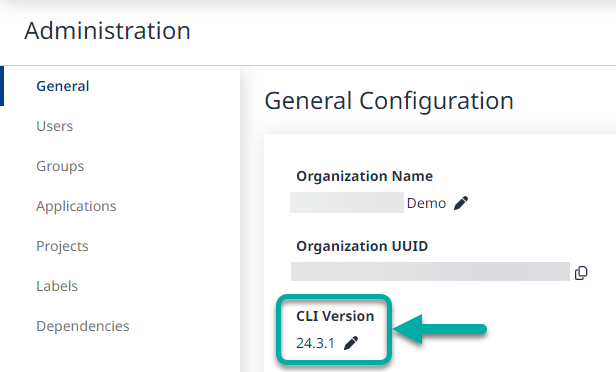Click the teal arrow pointing at CLI Version
Viewport: 616px width, 372px height.
tap(440, 329)
